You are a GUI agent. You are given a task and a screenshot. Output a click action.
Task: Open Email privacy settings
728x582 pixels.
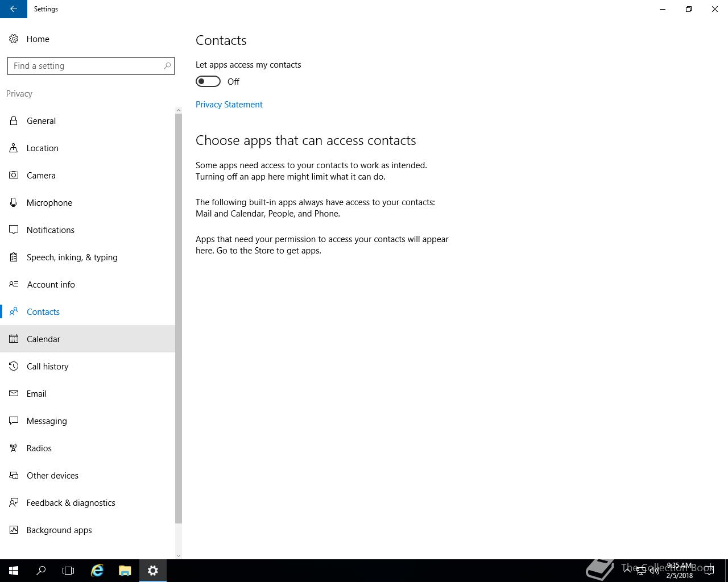coord(88,393)
